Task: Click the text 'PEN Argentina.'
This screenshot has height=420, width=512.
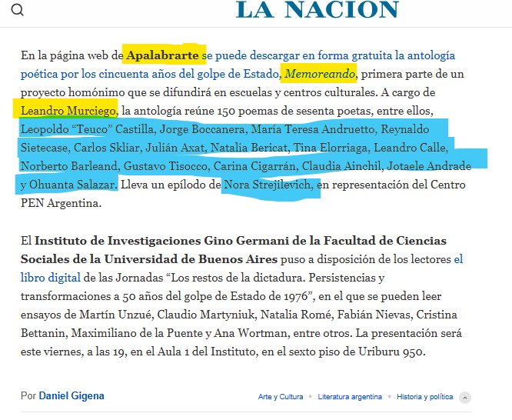Action: click(61, 203)
